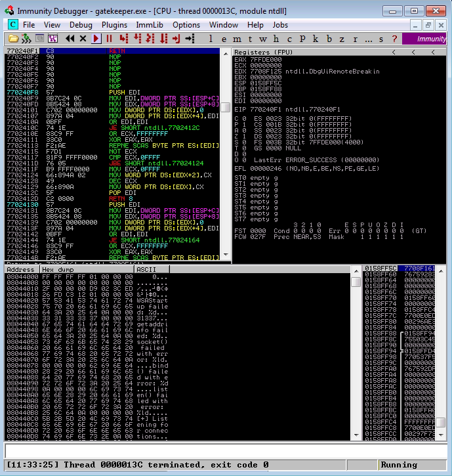This screenshot has width=452, height=476.
Task: Show references via the r button
Action: (355, 39)
